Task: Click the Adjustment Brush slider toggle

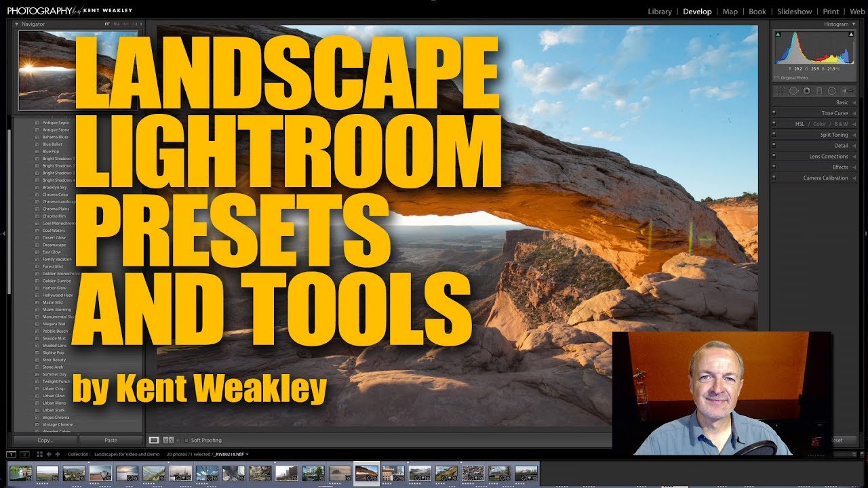Action: 848,91
